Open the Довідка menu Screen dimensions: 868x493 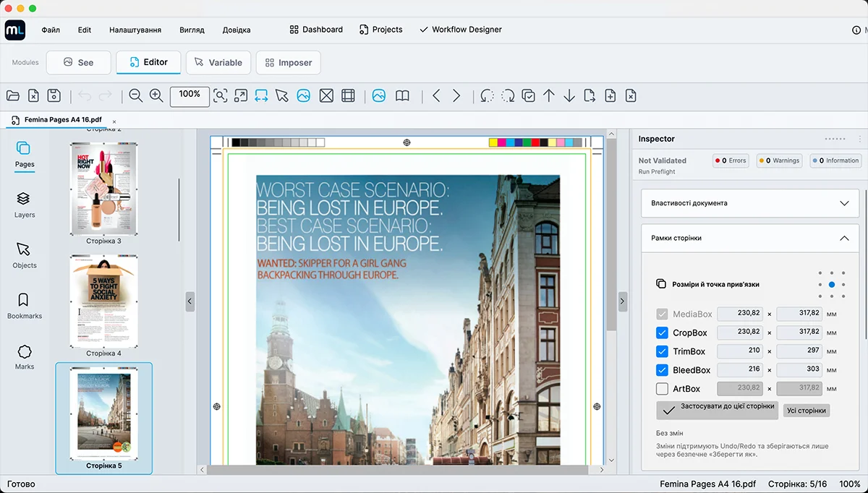(237, 30)
